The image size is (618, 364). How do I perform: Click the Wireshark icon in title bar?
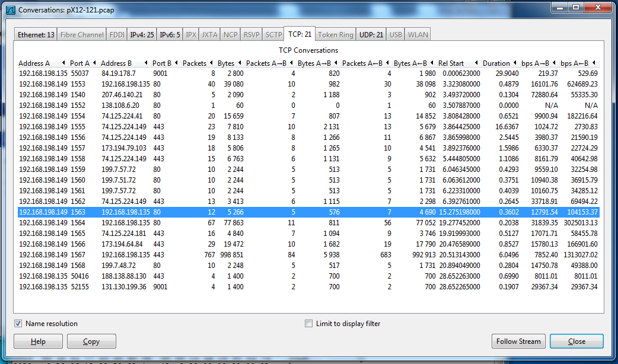point(10,10)
